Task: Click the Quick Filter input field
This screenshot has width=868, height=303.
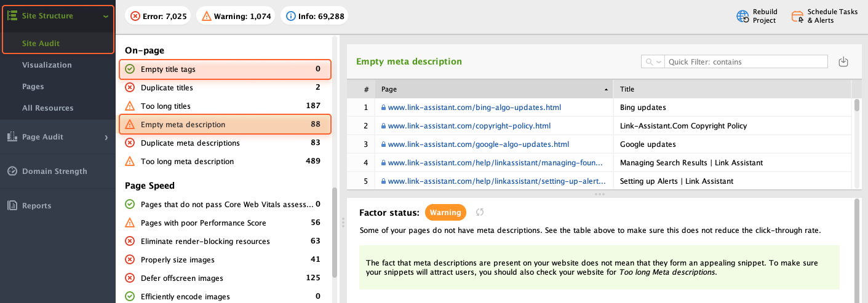Action: point(746,62)
